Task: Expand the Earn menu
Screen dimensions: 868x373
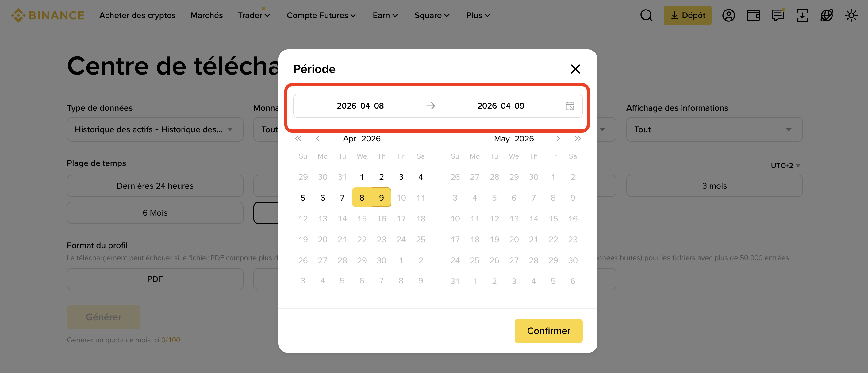Action: click(x=385, y=16)
